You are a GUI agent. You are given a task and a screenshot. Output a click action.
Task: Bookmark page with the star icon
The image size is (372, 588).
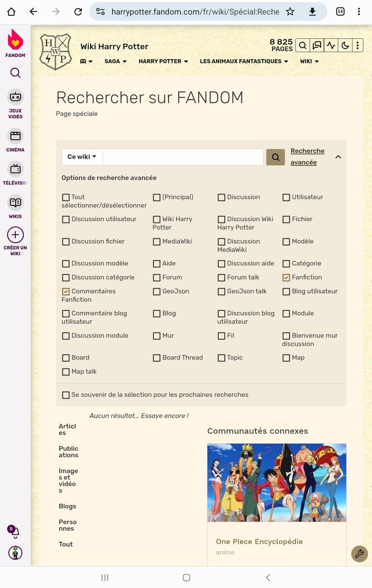coord(290,12)
